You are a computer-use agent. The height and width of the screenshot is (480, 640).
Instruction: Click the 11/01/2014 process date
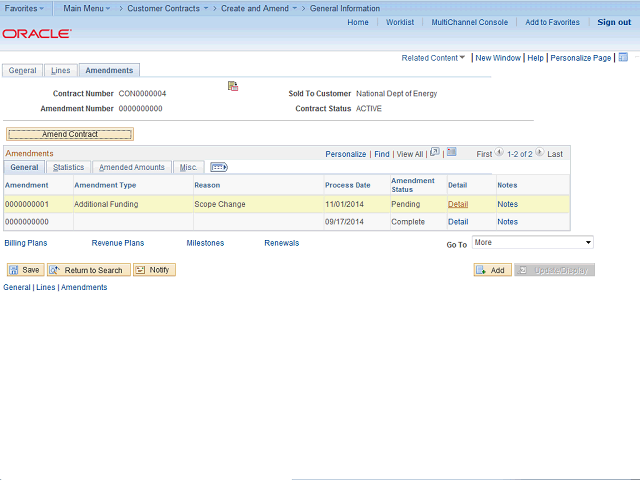pyautogui.click(x=344, y=204)
